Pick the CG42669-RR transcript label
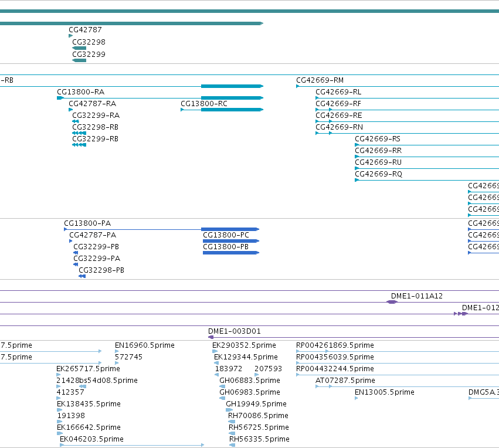This screenshot has height=448, width=499. [378, 151]
